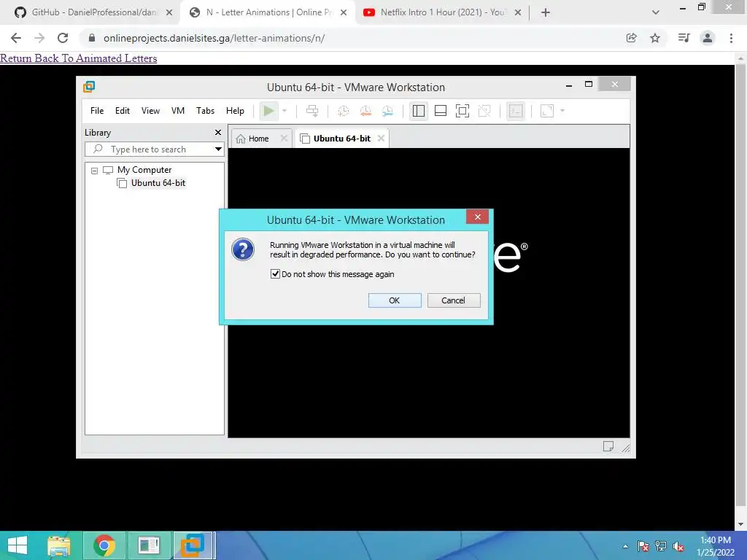
Task: Close the degraded performance dialog
Action: point(477,217)
